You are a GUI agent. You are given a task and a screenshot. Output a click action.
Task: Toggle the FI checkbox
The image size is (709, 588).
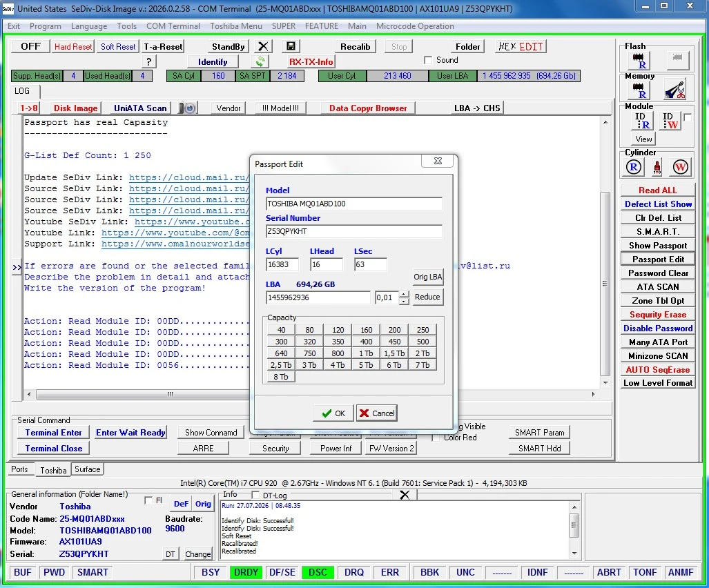(x=148, y=500)
